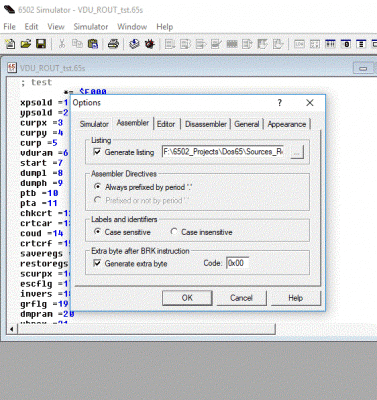Click the film-strip Animate toolbar icon

(x=232, y=44)
